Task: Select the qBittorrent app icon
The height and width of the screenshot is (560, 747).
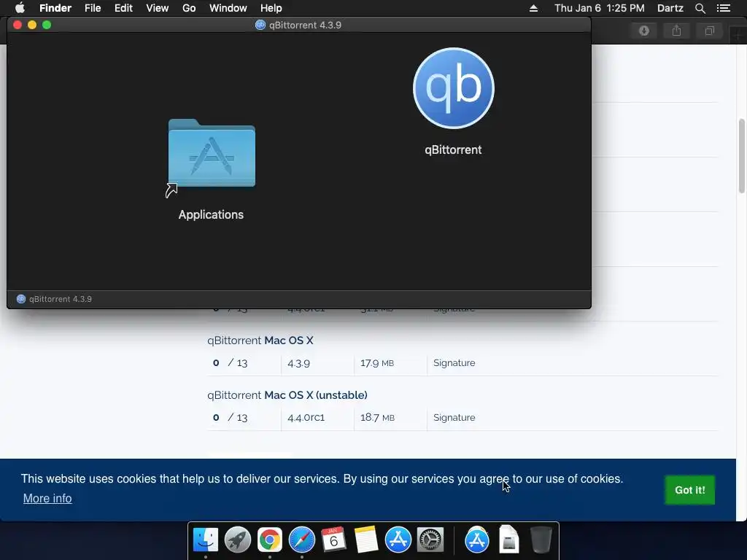Action: (454, 88)
